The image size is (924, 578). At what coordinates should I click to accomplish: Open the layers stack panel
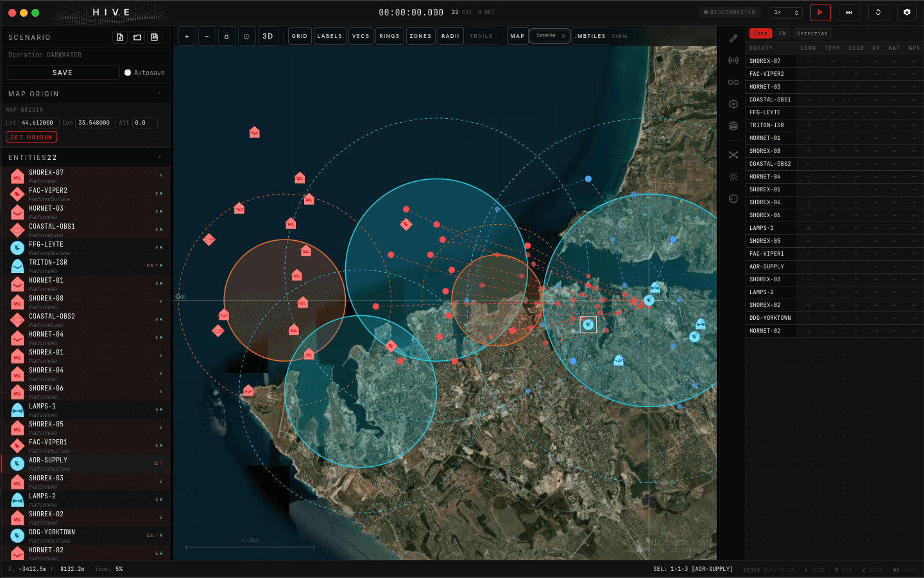pyautogui.click(x=733, y=126)
